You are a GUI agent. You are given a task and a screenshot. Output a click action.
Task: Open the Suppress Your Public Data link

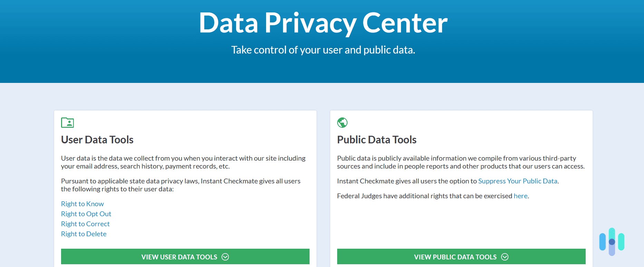click(x=518, y=181)
